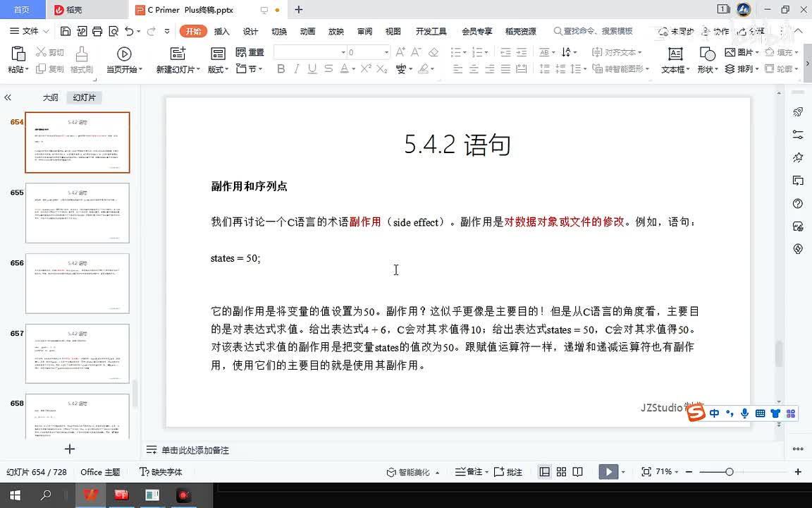Toggle superscript formatting
Image resolution: width=812 pixels, height=508 pixels.
pos(366,68)
